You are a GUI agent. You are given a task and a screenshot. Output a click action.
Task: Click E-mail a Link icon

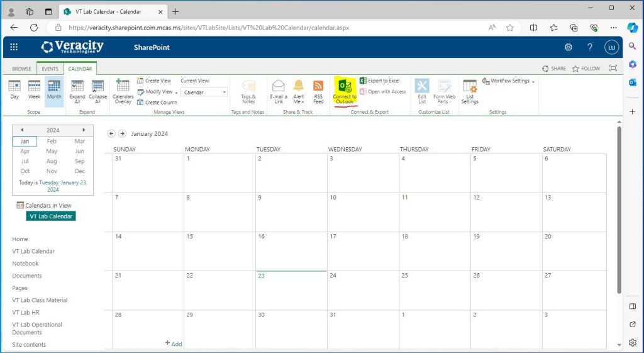[x=278, y=86]
